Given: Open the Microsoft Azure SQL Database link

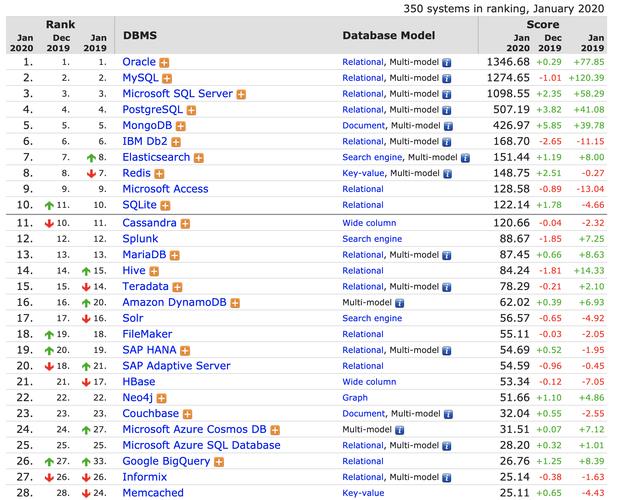Looking at the screenshot, I should pyautogui.click(x=201, y=445).
